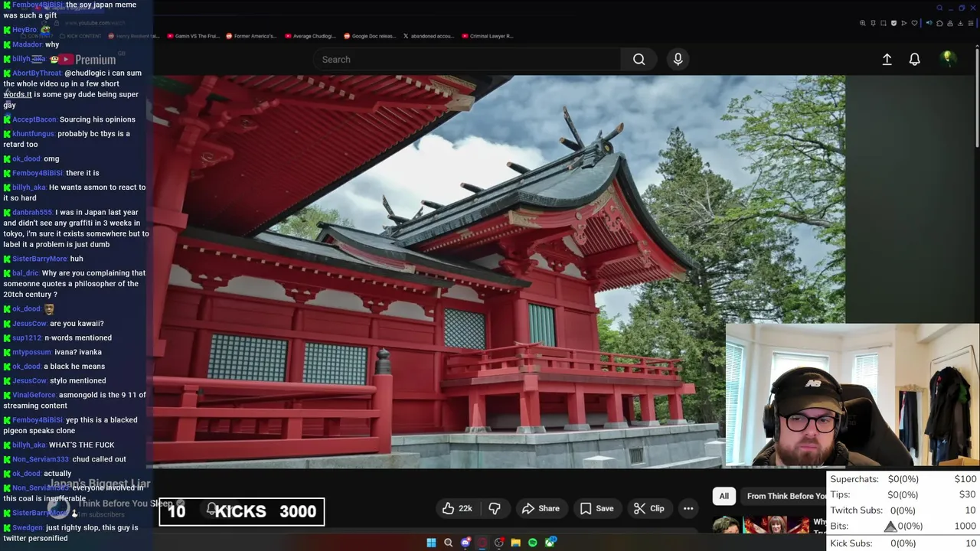Image resolution: width=980 pixels, height=551 pixels.
Task: Click the video player showing red shrine
Action: [x=499, y=272]
